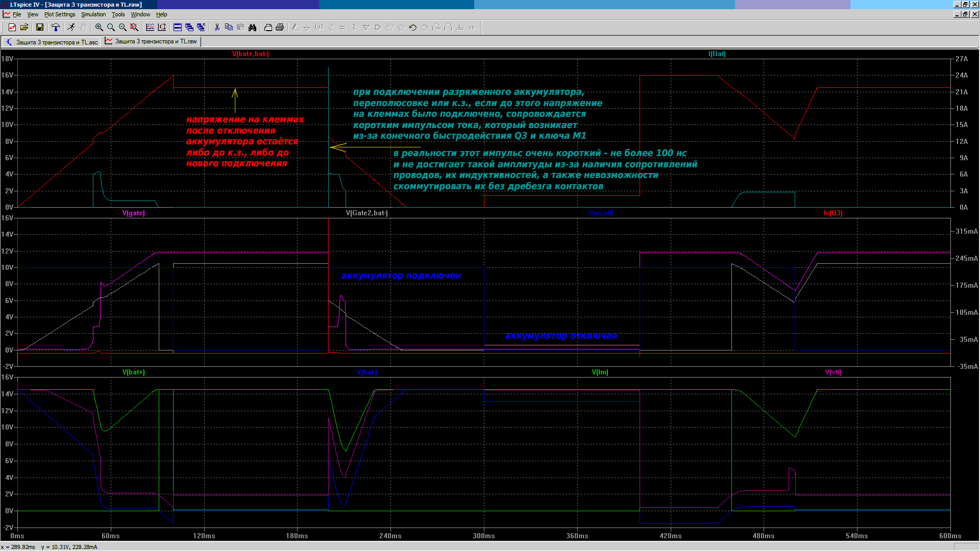Click the I[Bat] trace label
The image size is (980, 551).
click(717, 54)
